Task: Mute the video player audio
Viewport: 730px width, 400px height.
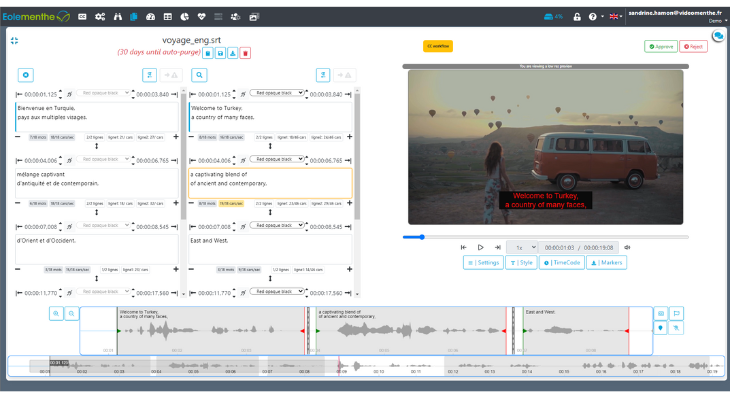Action: pos(627,247)
